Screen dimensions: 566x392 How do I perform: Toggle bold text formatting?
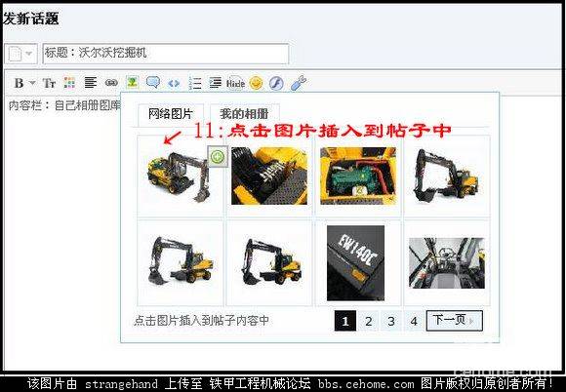coord(19,83)
